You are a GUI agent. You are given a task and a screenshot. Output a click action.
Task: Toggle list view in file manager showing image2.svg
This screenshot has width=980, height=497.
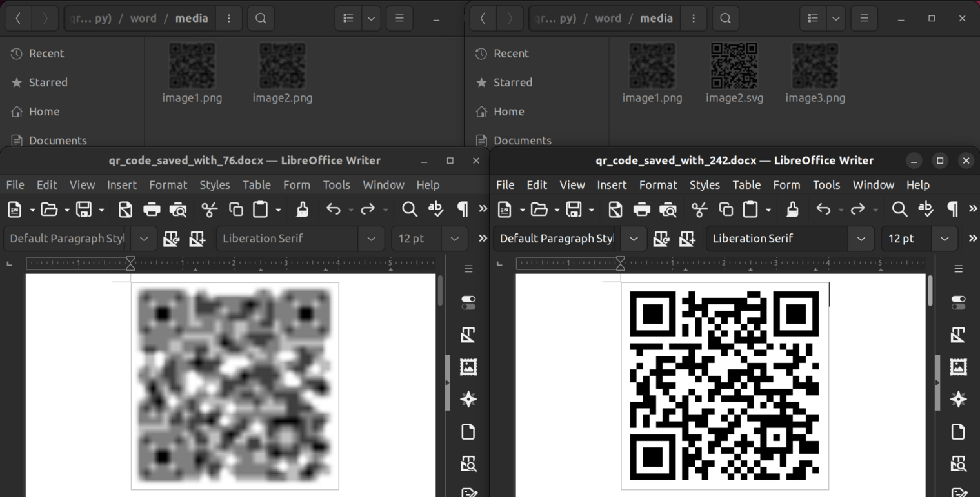(812, 18)
